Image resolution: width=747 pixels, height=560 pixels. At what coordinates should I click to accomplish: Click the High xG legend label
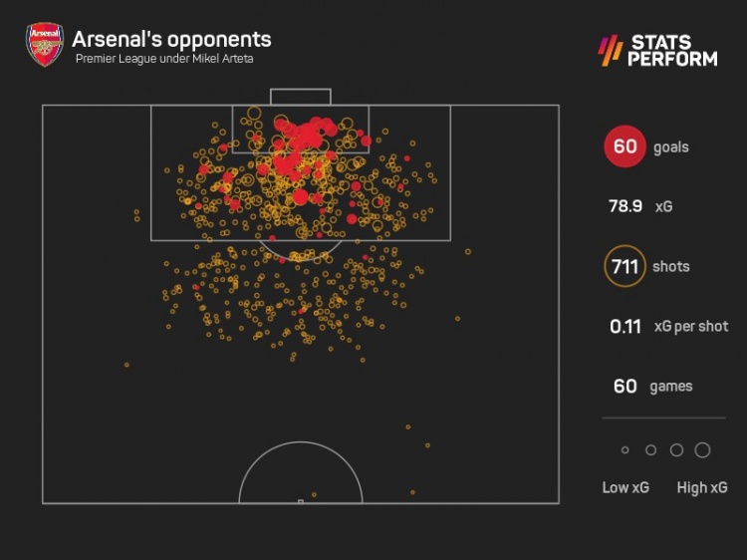click(702, 487)
